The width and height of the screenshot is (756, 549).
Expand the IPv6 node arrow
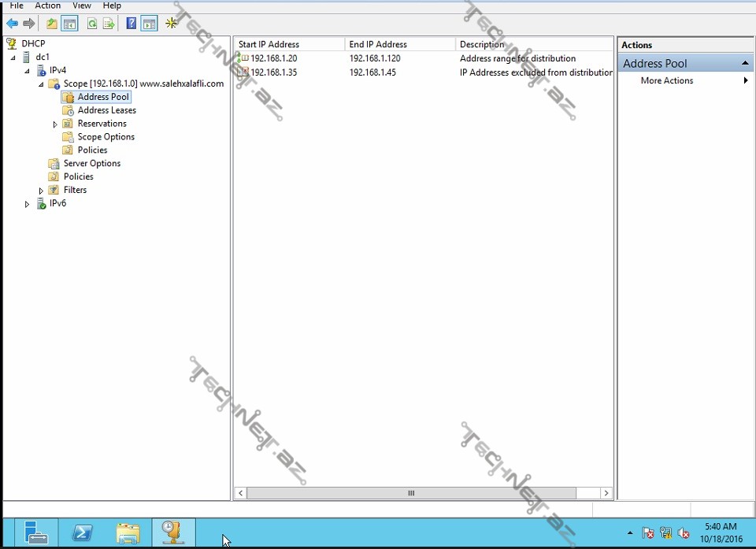pyautogui.click(x=27, y=204)
